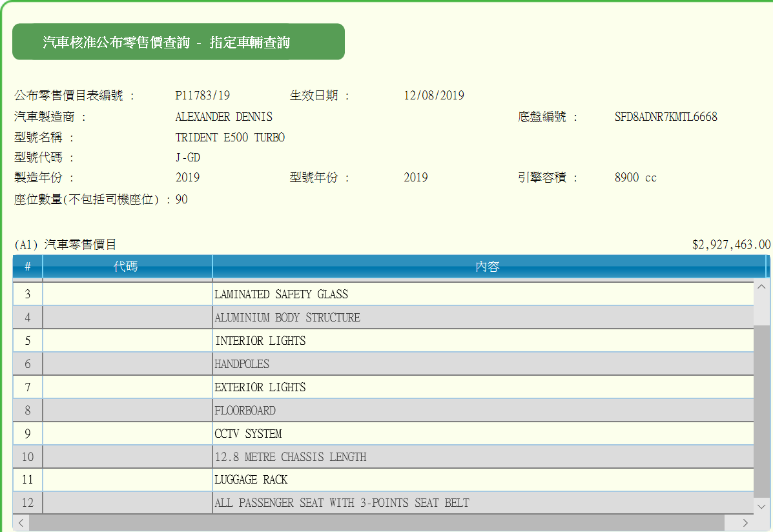Image resolution: width=773 pixels, height=532 pixels.
Task: Click manufacturer name 'ALEXANDER DENNIS'
Action: click(224, 117)
